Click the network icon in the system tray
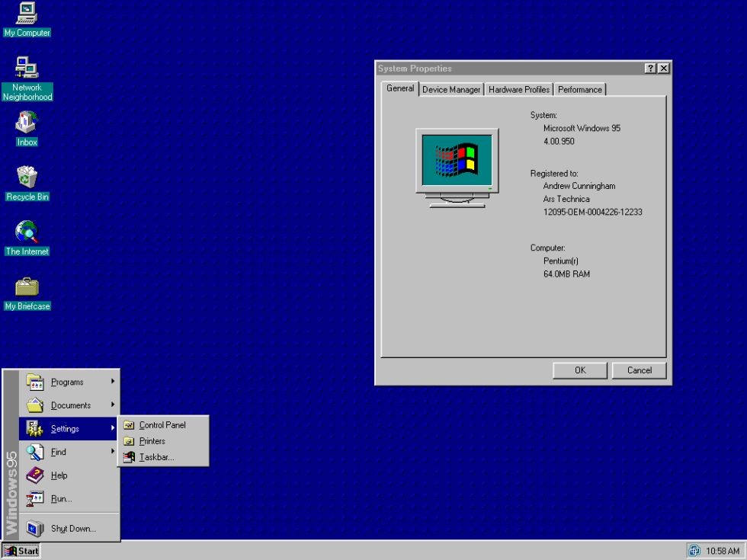This screenshot has width=747, height=560. click(694, 550)
